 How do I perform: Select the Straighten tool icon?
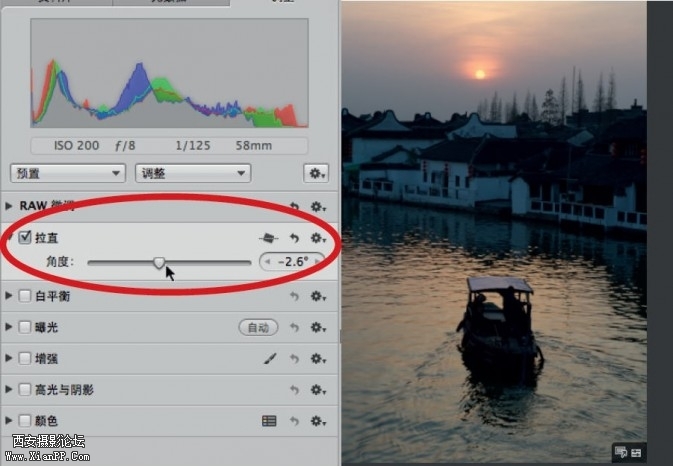pyautogui.click(x=268, y=238)
